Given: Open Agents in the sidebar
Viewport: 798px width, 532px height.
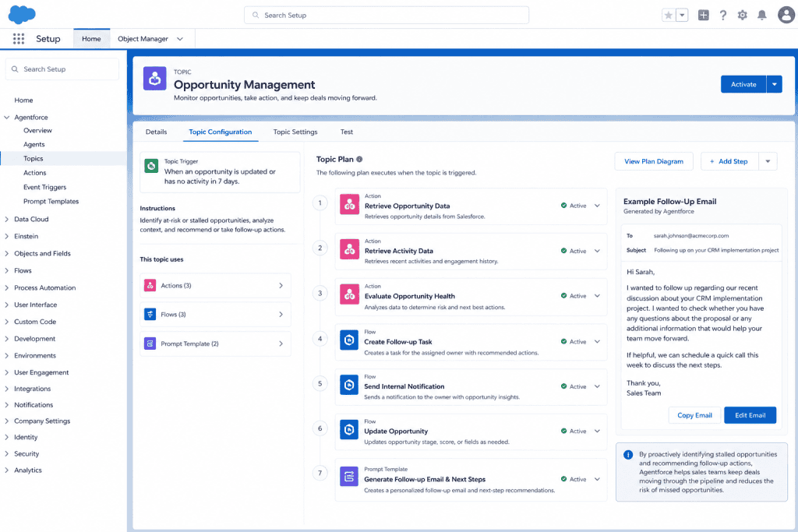Looking at the screenshot, I should 34,144.
